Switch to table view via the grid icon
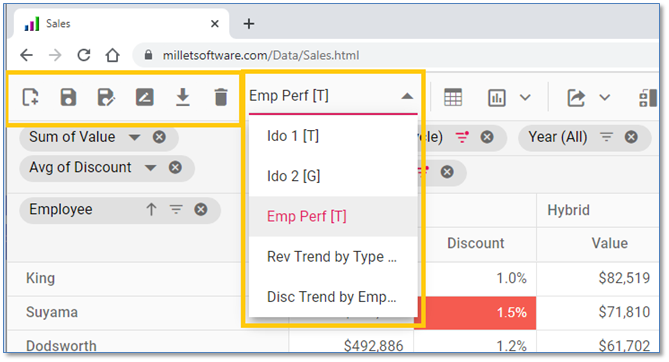This screenshot has height=362, width=669. pyautogui.click(x=453, y=98)
